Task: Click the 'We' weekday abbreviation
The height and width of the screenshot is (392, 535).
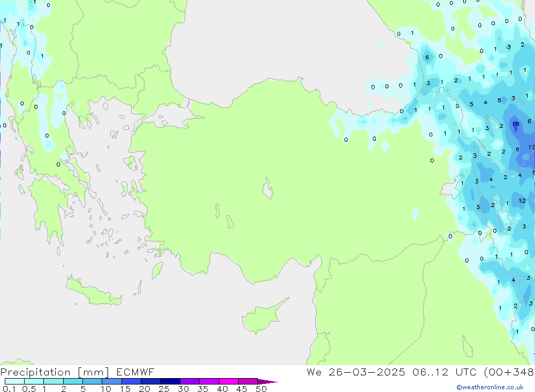Action: pos(314,372)
